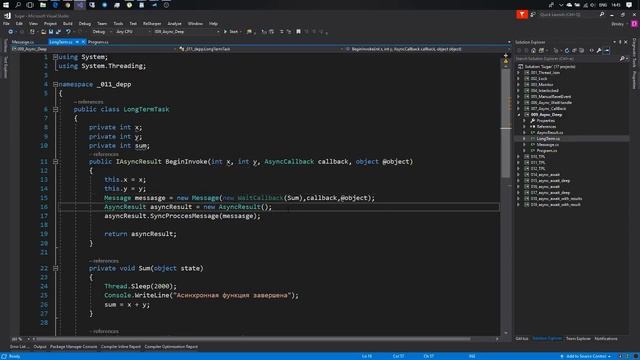Click the Solution Explorer Properties wrench icon
The image size is (640, 360).
tap(599, 51)
